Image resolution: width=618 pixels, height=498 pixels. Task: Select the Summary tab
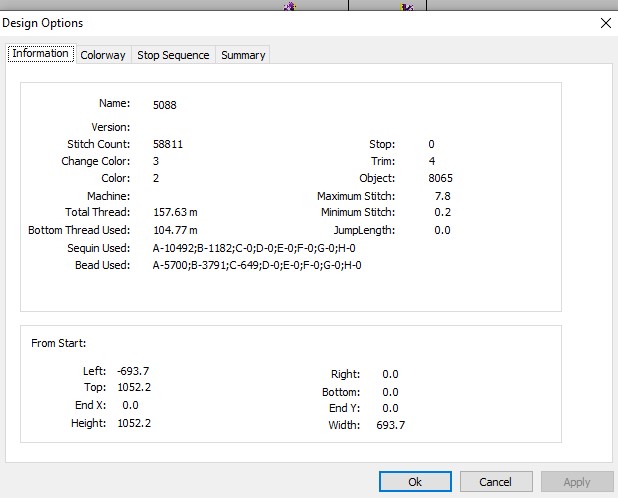[x=243, y=55]
